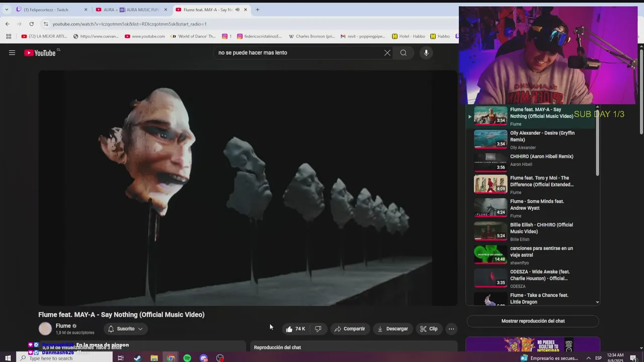Open the Discord-like purple taskbar app

click(x=204, y=358)
